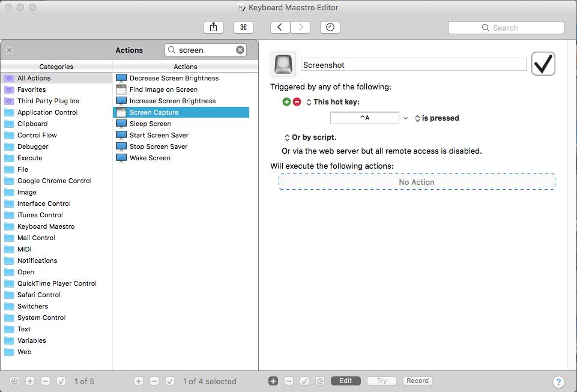The image size is (577, 392).
Task: Click the Screenshot macro name field
Action: click(414, 65)
